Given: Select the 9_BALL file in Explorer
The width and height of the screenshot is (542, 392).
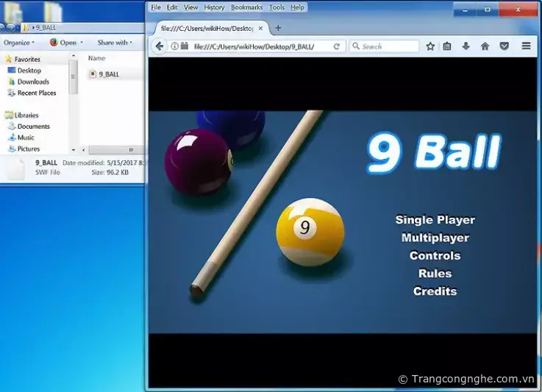Looking at the screenshot, I should [108, 74].
